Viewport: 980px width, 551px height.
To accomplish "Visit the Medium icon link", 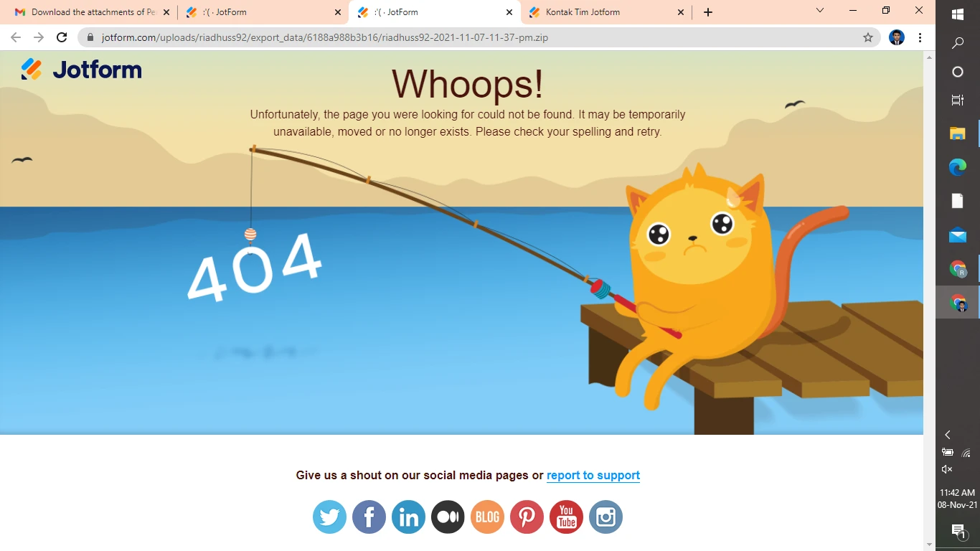I will tap(448, 517).
